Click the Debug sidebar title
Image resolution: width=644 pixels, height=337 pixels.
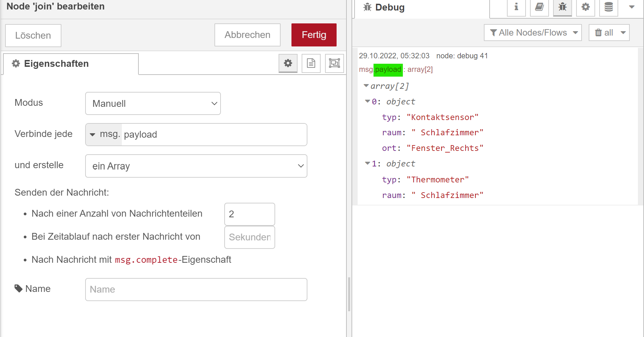[390, 7]
